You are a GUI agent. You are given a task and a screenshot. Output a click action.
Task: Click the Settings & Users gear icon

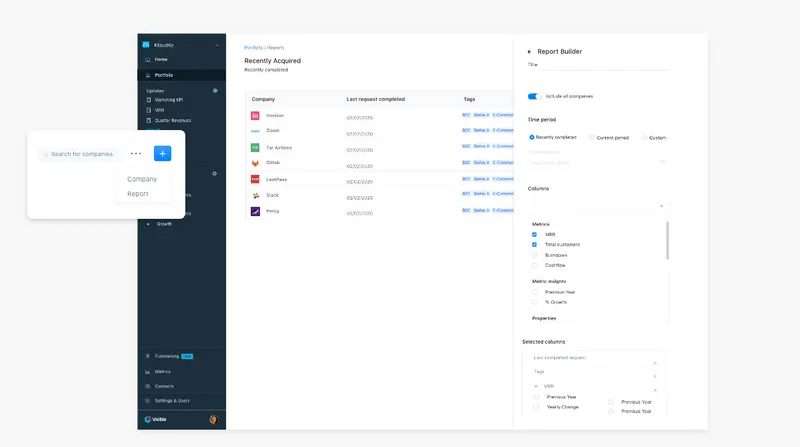point(148,401)
